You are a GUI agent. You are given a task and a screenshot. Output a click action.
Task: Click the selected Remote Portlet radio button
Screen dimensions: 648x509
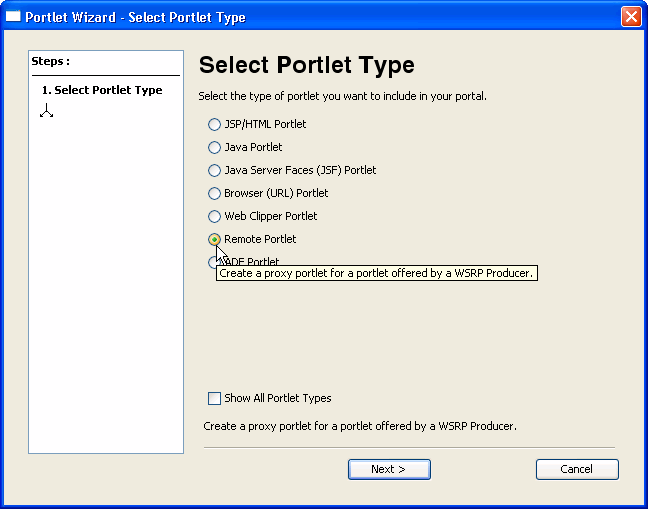(x=214, y=239)
